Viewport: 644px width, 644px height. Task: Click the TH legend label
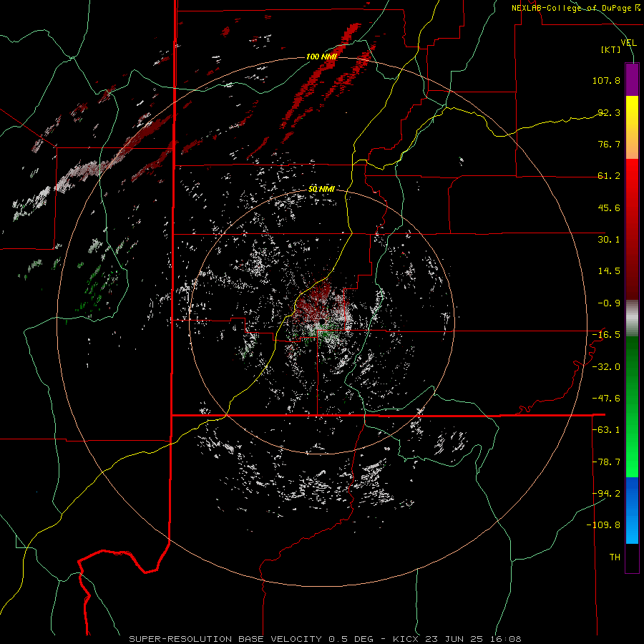(x=615, y=557)
